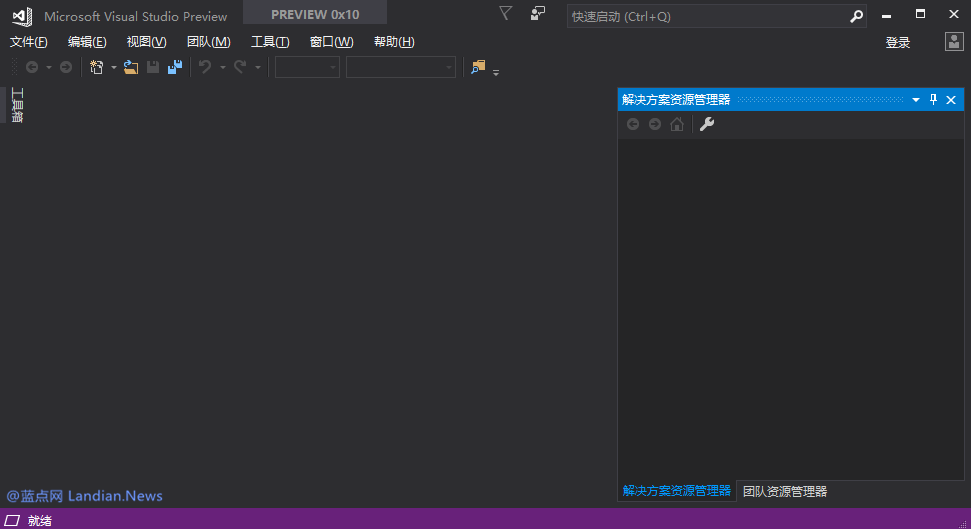Click the window resize grip in status bar
The image size is (971, 529).
963,523
